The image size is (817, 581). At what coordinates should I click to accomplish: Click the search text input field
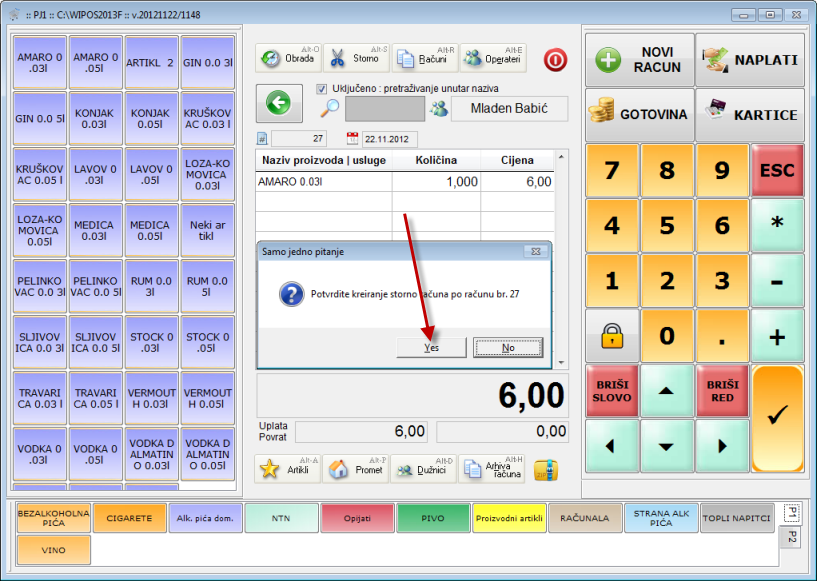pyautogui.click(x=384, y=109)
